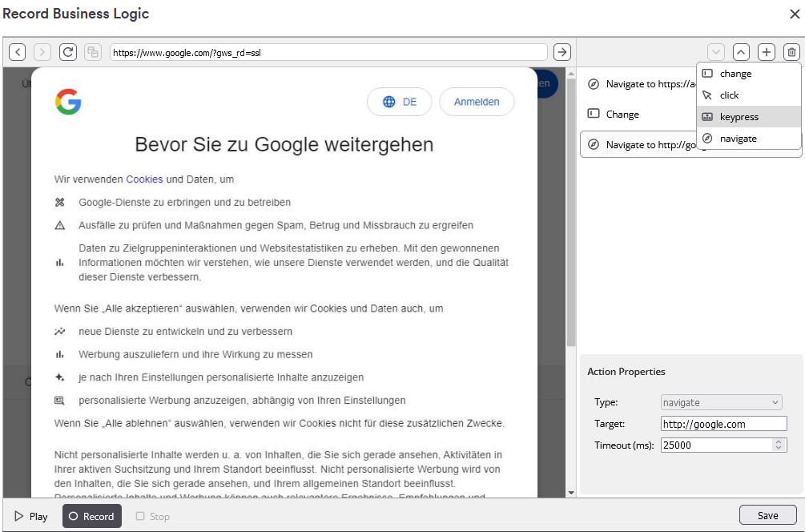Select the click action type from menu
This screenshot has width=805, height=532.
click(748, 95)
